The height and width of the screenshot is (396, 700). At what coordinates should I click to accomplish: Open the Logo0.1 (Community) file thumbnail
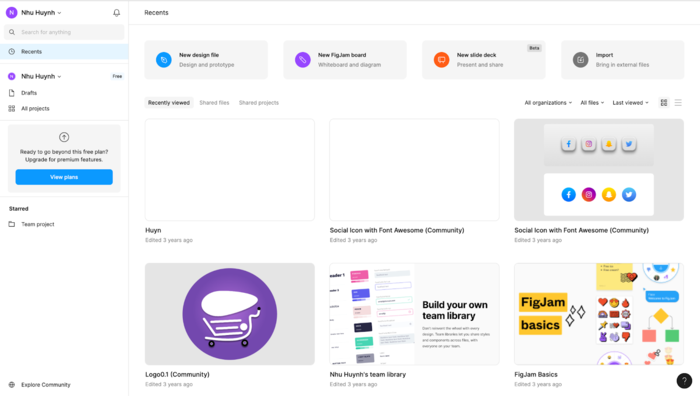click(230, 314)
